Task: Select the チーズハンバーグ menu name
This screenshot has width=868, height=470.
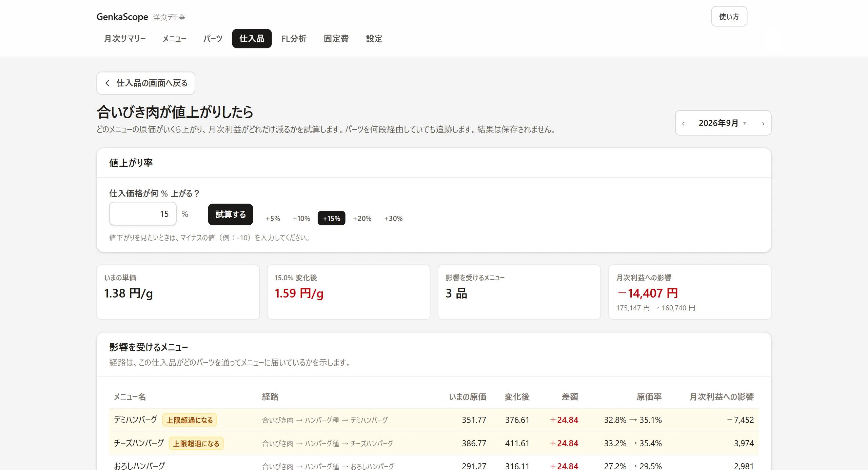Action: click(139, 443)
